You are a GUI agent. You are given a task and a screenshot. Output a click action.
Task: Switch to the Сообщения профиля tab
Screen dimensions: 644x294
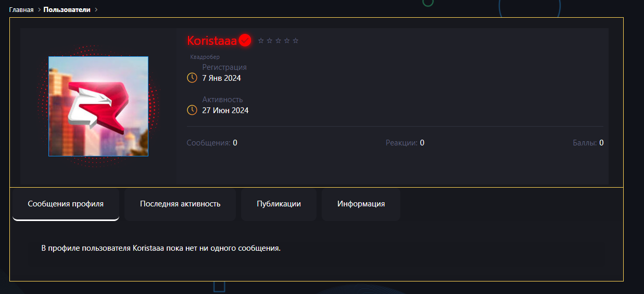[66, 204]
